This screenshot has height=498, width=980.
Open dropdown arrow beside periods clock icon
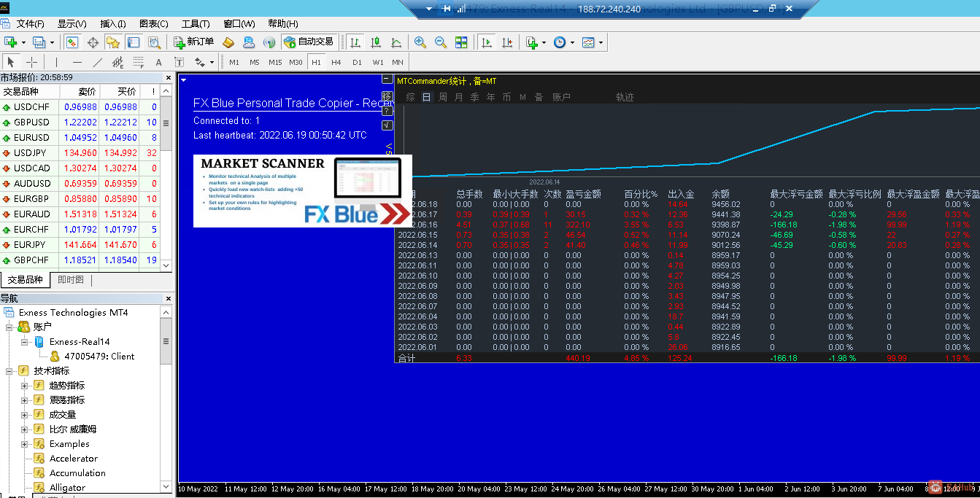572,42
